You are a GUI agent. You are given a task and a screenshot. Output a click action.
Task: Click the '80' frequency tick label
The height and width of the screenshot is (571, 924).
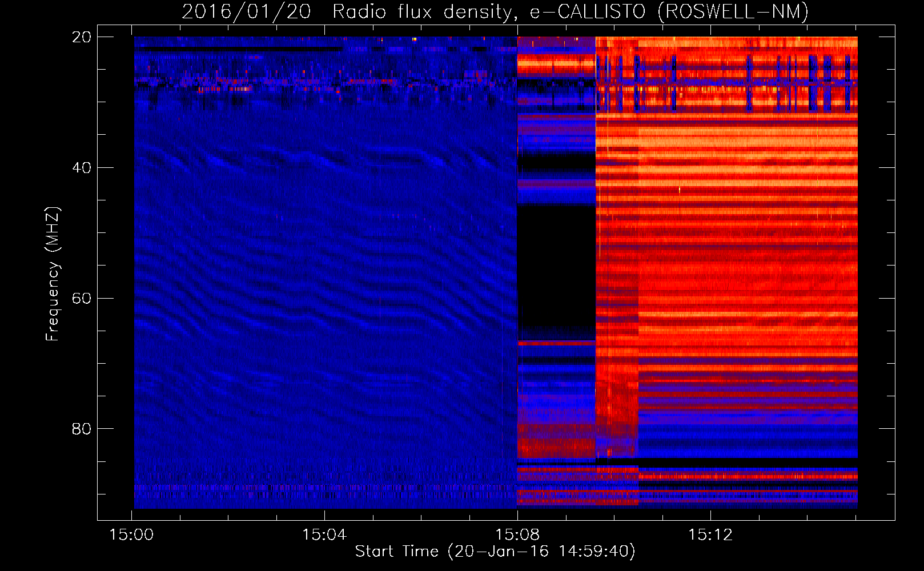coord(82,429)
